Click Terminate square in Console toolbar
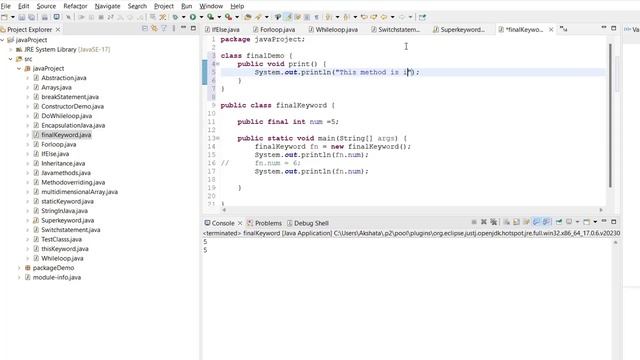This screenshot has height=360, width=640. pyautogui.click(x=474, y=222)
